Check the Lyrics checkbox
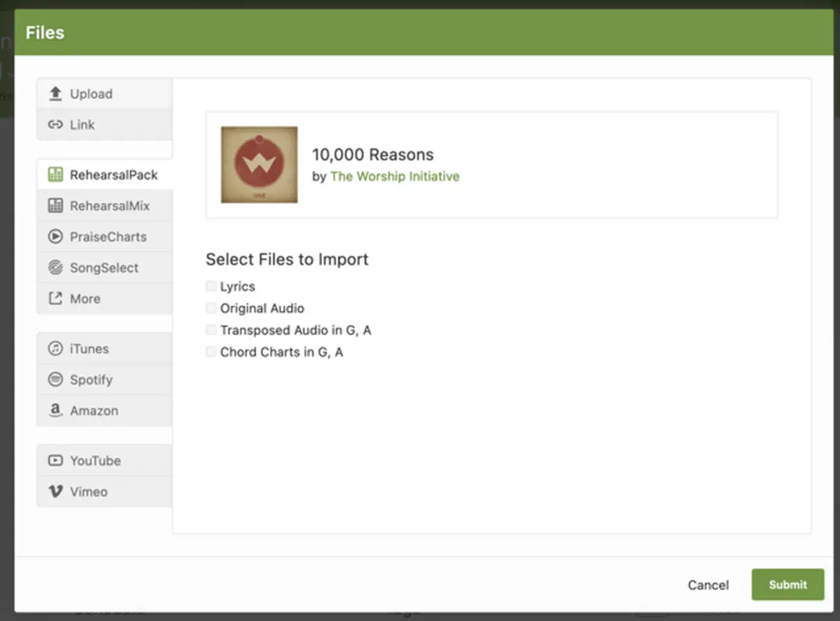The image size is (840, 621). [x=211, y=286]
